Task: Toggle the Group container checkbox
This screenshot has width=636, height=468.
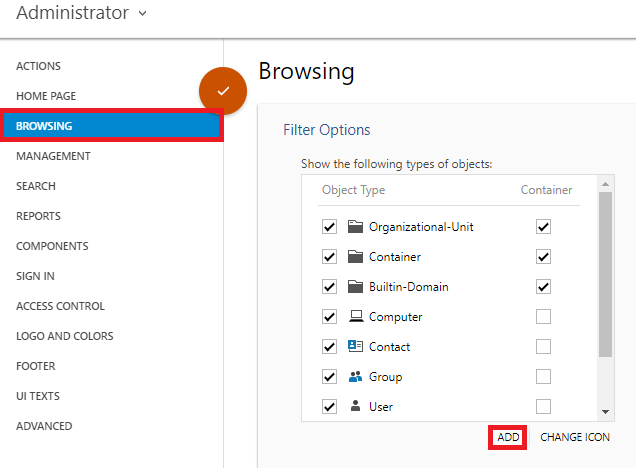Action: point(543,376)
